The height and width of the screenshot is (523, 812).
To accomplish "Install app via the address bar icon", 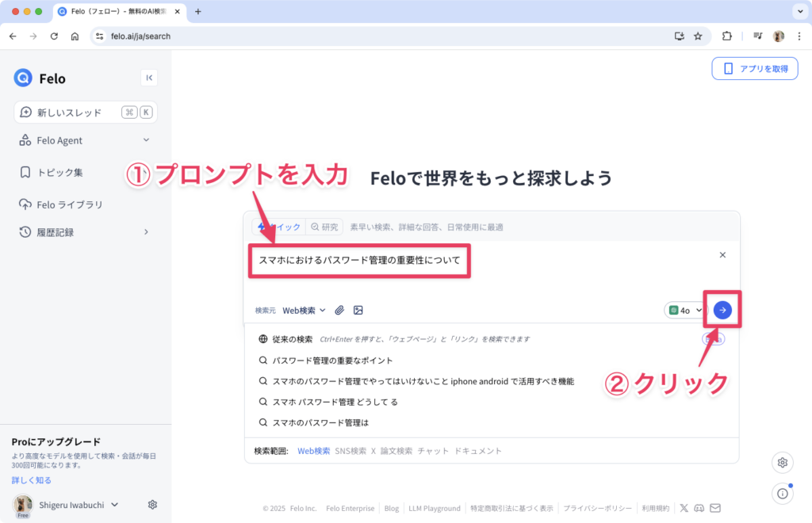I will click(x=680, y=36).
